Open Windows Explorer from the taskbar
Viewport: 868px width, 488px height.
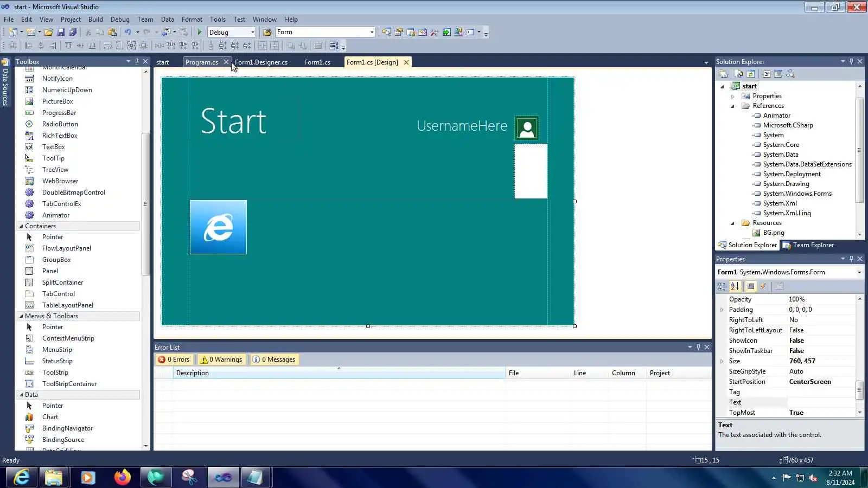tap(54, 478)
